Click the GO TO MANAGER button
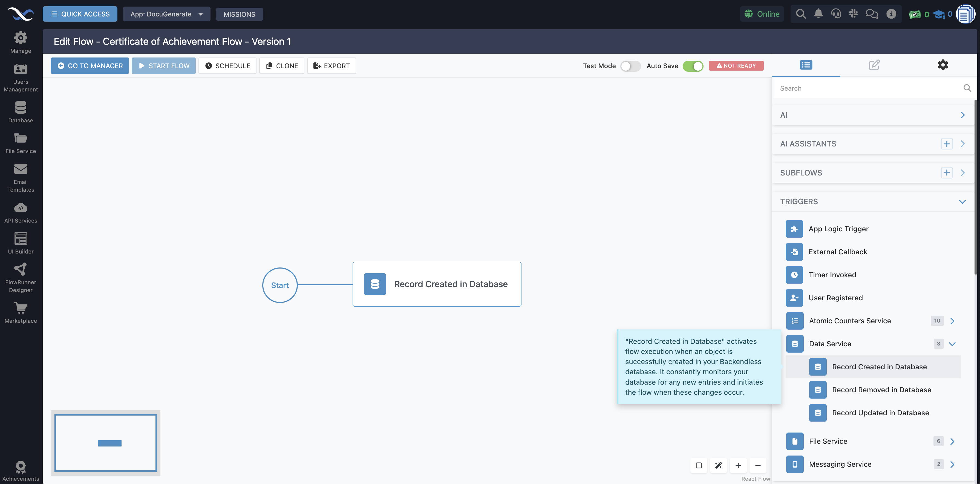This screenshot has height=484, width=980. (90, 65)
